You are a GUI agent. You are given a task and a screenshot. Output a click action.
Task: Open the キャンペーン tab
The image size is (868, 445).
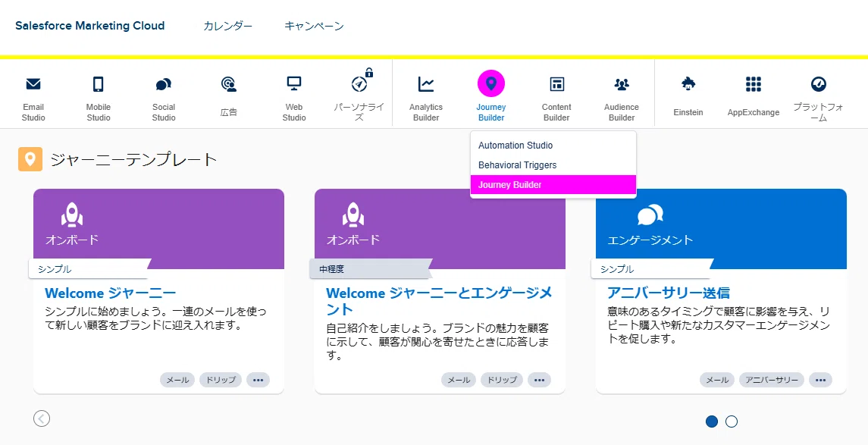click(314, 26)
